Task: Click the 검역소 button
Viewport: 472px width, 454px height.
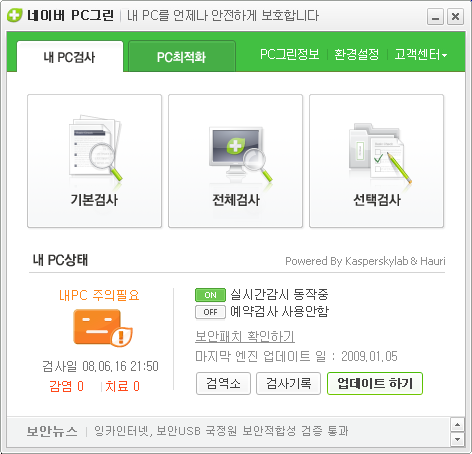Action: pyautogui.click(x=223, y=383)
